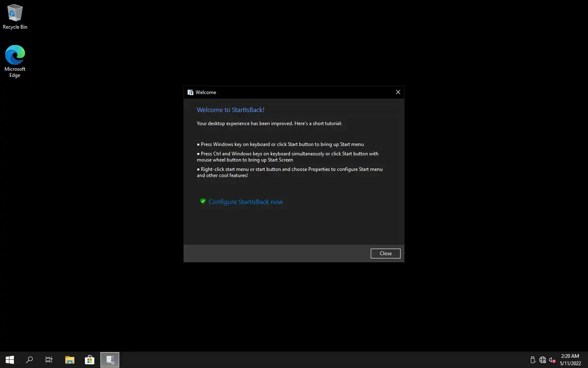Open the taskbar Search magnifier
Viewport: 588px width, 368px height.
pos(29,360)
